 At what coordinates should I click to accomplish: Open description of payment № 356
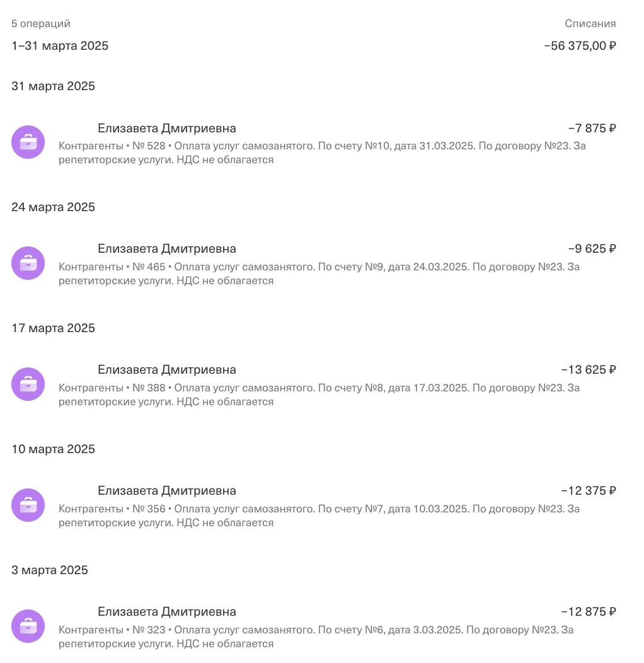click(x=319, y=516)
